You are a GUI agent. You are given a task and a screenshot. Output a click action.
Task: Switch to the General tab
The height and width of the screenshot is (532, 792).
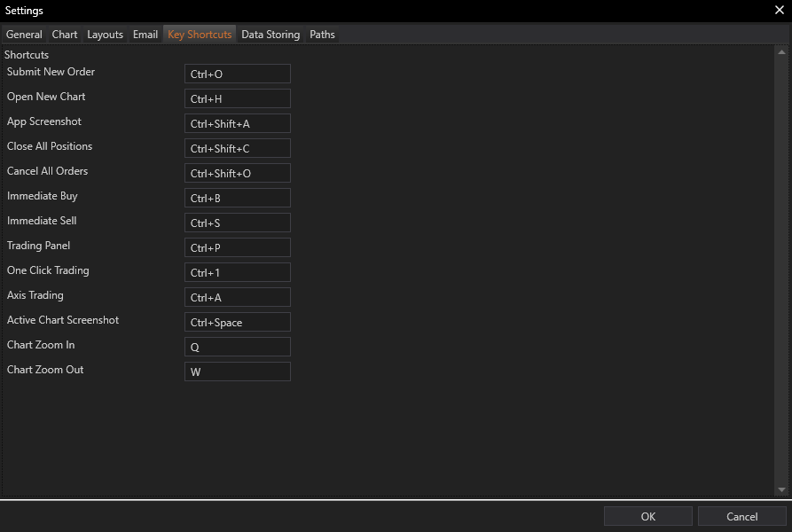click(24, 35)
